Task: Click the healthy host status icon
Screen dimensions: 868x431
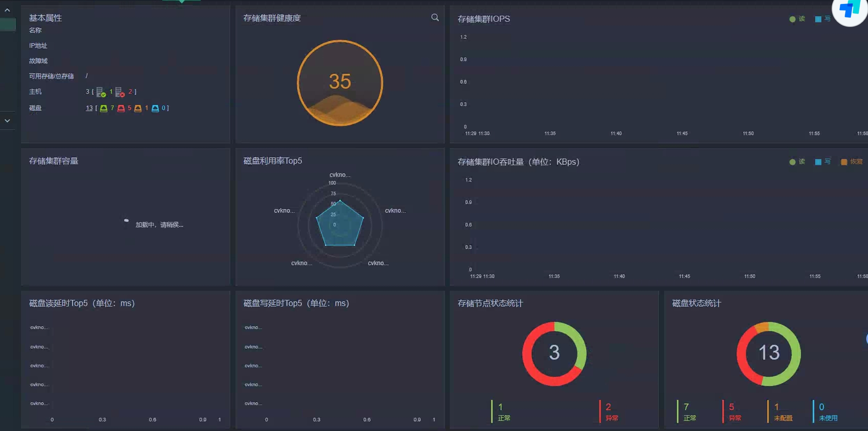Action: click(101, 92)
